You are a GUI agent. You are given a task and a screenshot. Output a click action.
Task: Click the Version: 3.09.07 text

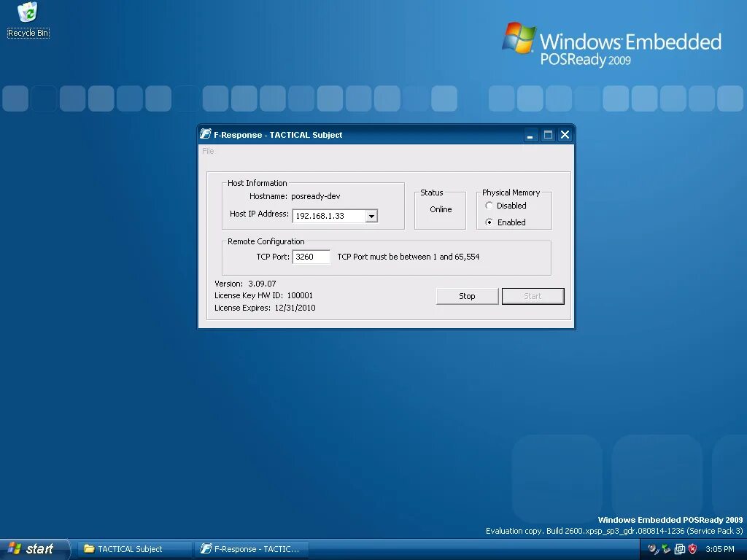tap(245, 284)
